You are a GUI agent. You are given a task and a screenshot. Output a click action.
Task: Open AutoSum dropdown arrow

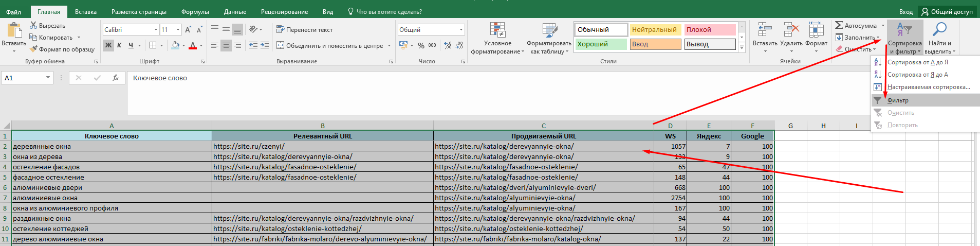click(883, 25)
